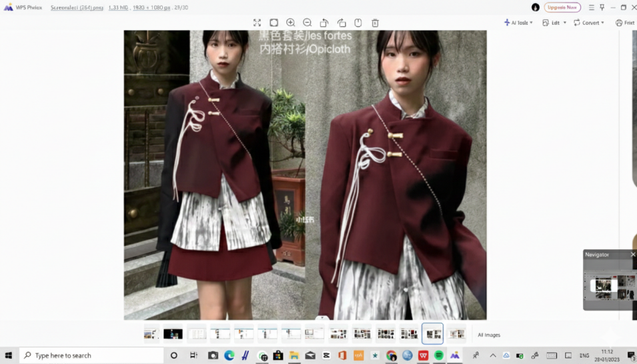Viewport: 637px width, 364px height.
Task: Expand the Edit dropdown menu
Action: coord(554,23)
